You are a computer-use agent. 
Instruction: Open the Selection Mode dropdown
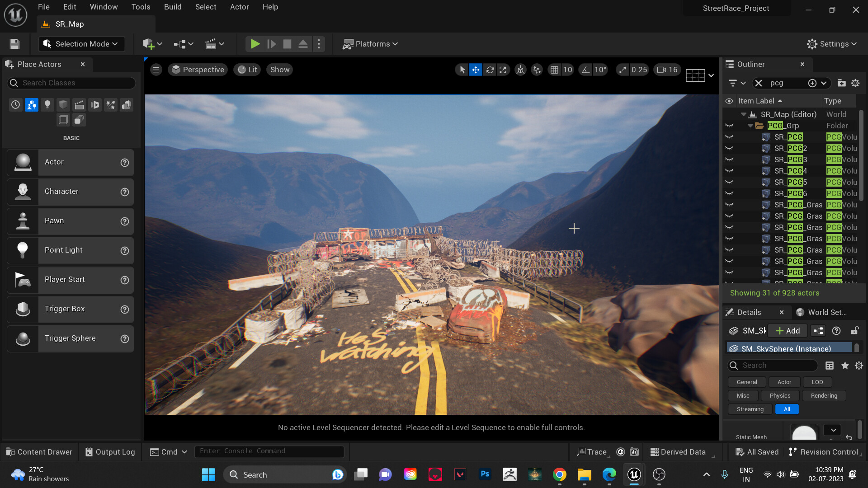81,44
